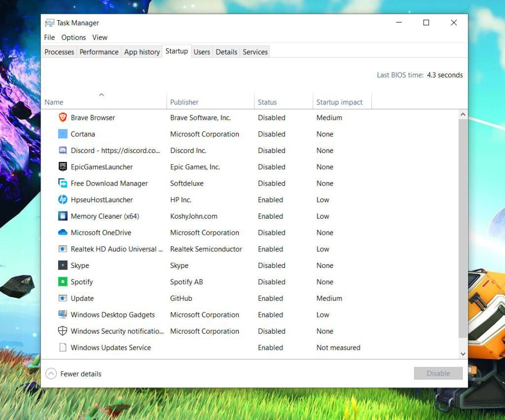Image resolution: width=505 pixels, height=420 pixels.
Task: Click the Realtek HD Audio Universal icon
Action: click(63, 249)
